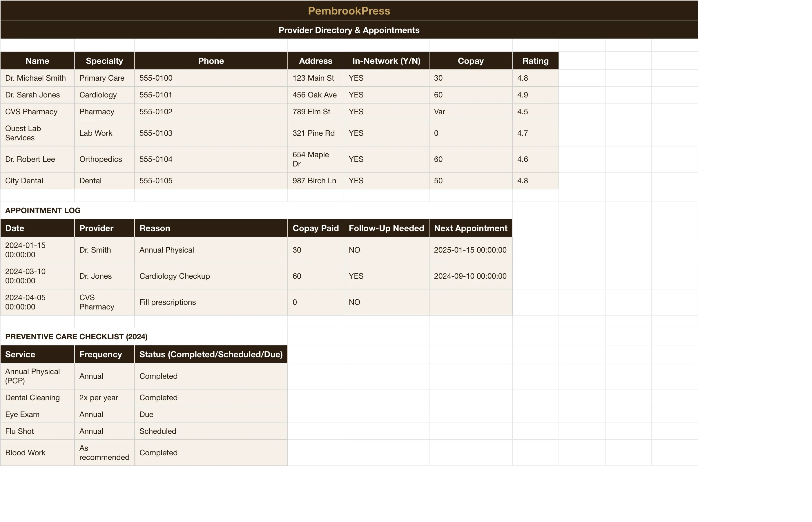Screen dimensions: 812x522
Task: Select the 2024-09-10 00:00:00 next appointment cell
Action: 470,276
